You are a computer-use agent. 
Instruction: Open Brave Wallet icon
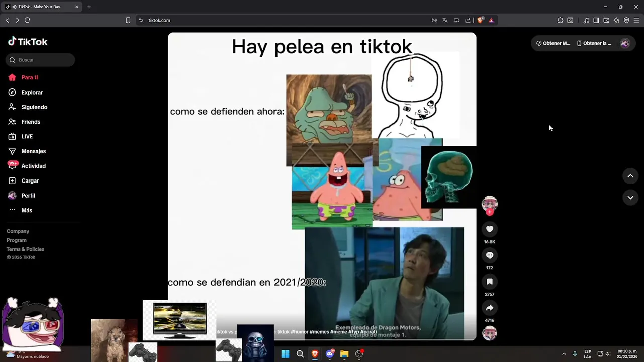[606, 20]
